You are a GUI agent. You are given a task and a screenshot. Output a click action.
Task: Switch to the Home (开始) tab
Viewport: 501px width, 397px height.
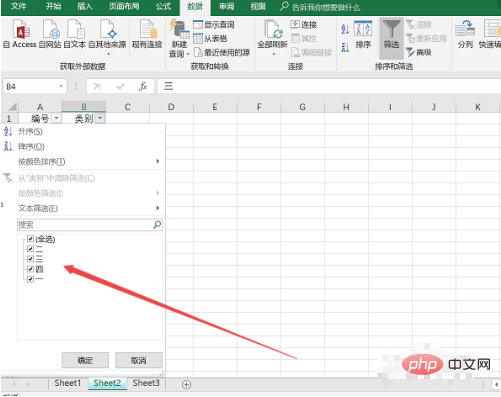tap(53, 6)
